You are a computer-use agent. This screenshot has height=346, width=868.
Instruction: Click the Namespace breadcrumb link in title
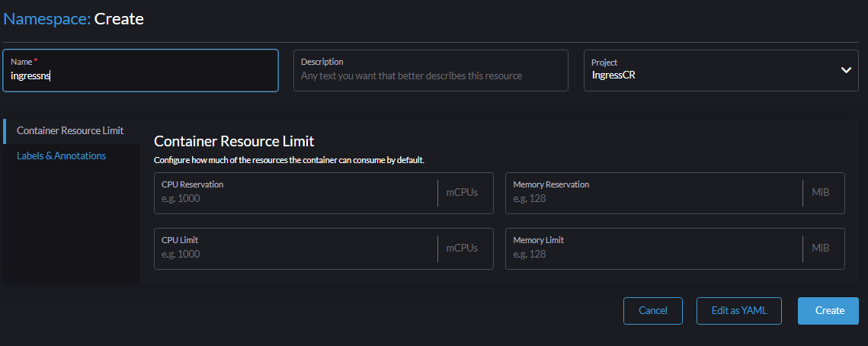pyautogui.click(x=47, y=19)
